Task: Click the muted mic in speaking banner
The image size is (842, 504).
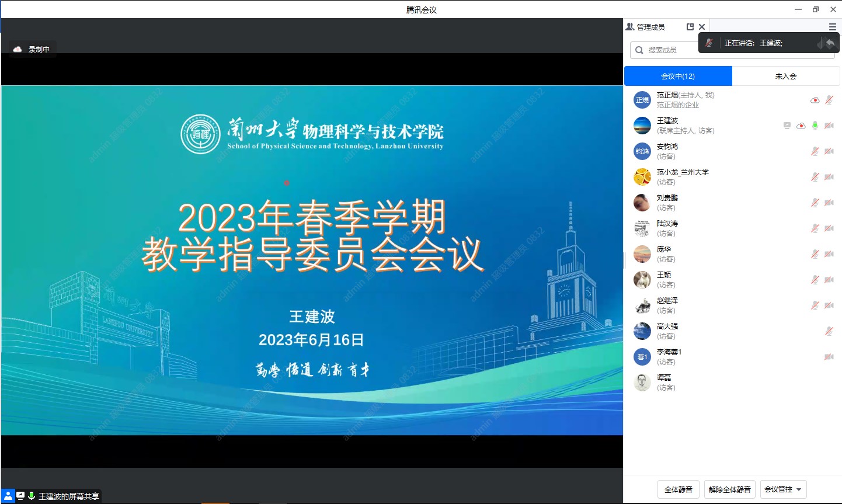Action: pos(709,43)
